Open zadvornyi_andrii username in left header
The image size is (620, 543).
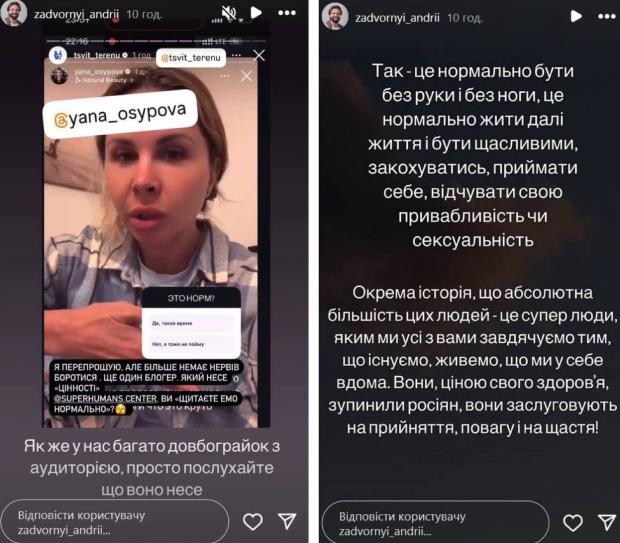tap(76, 15)
